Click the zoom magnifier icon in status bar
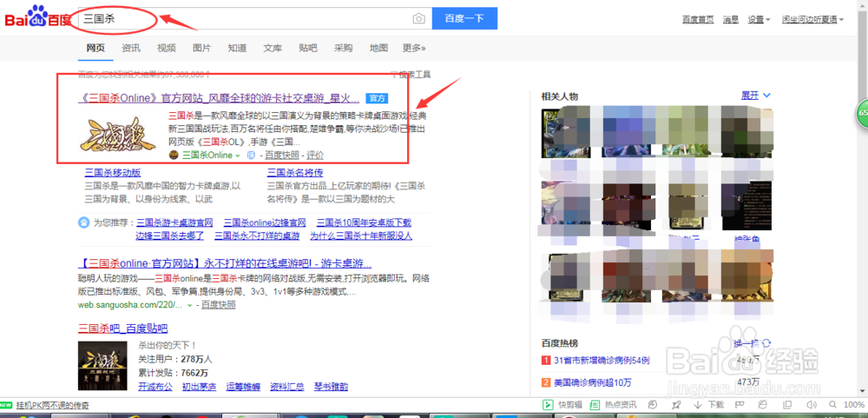The height and width of the screenshot is (418, 868). click(833, 405)
